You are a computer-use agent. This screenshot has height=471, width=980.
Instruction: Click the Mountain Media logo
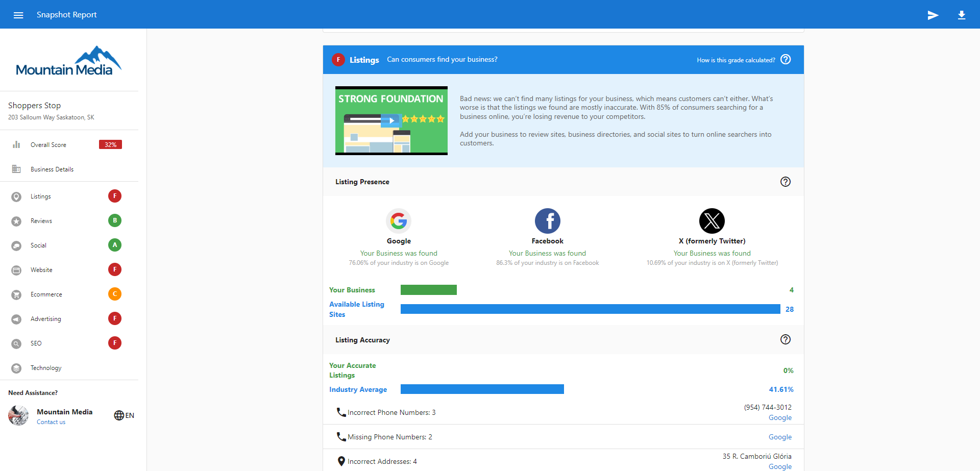(69, 61)
